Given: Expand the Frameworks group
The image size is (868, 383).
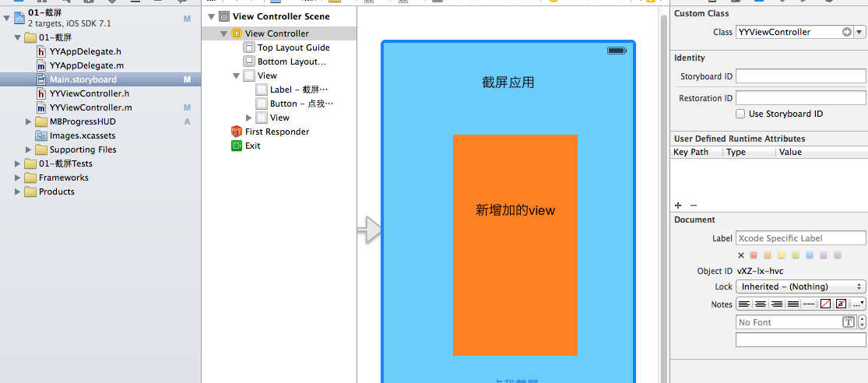Looking at the screenshot, I should [x=18, y=177].
